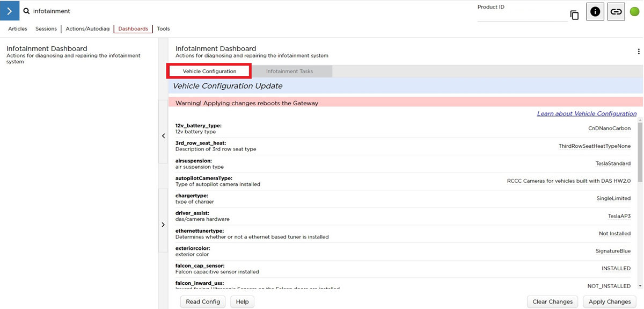Expand the panel with right arrow
Screen dimensions: 644x309
click(x=163, y=225)
